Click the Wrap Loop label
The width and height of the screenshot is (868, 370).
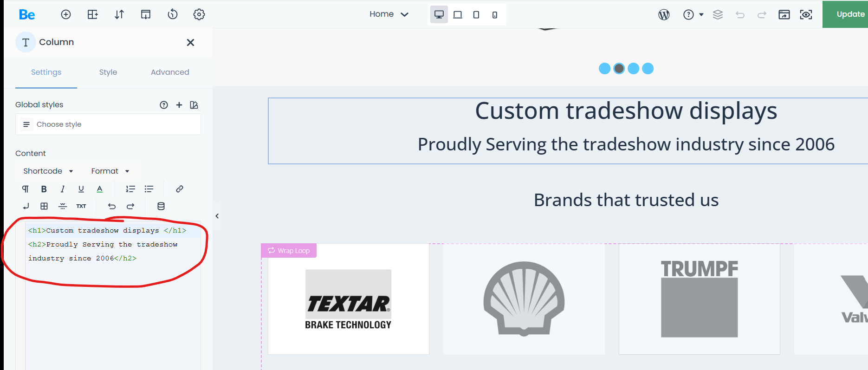tap(289, 251)
